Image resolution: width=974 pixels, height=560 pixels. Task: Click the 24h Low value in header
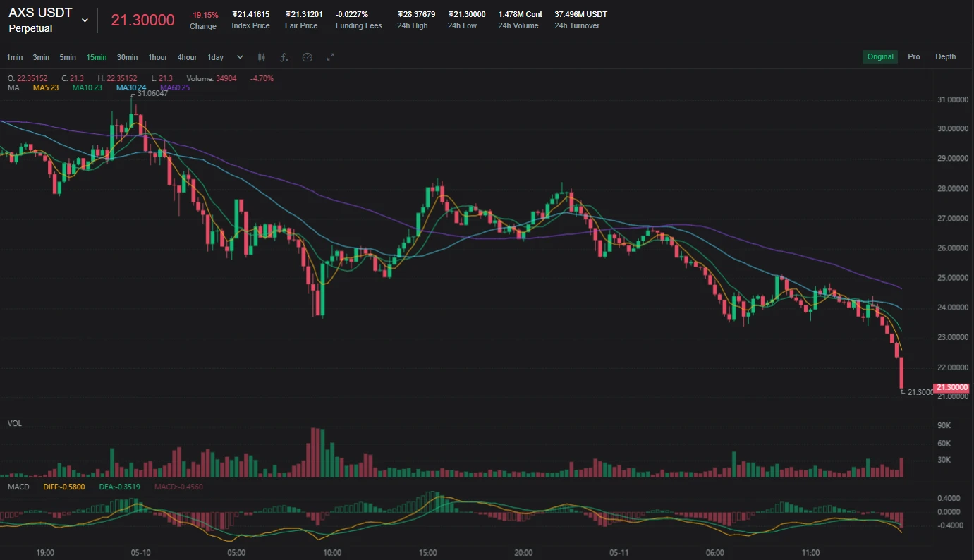(466, 14)
